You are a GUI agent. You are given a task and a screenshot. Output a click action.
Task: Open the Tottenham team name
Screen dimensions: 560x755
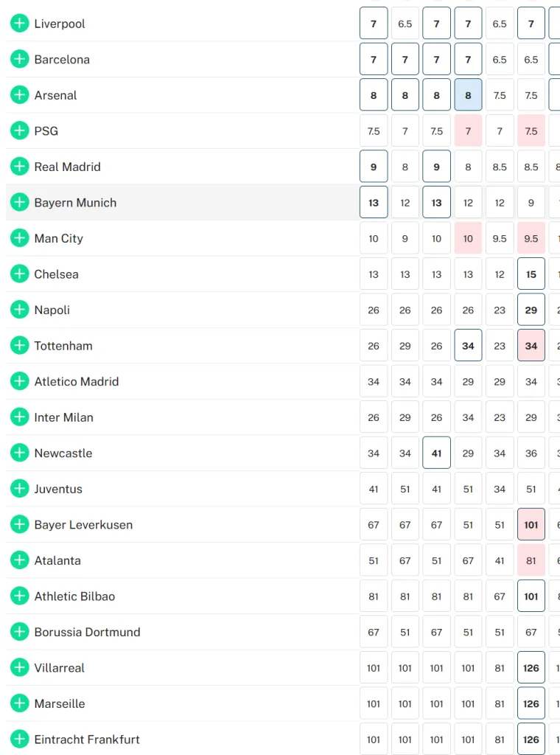pos(63,346)
